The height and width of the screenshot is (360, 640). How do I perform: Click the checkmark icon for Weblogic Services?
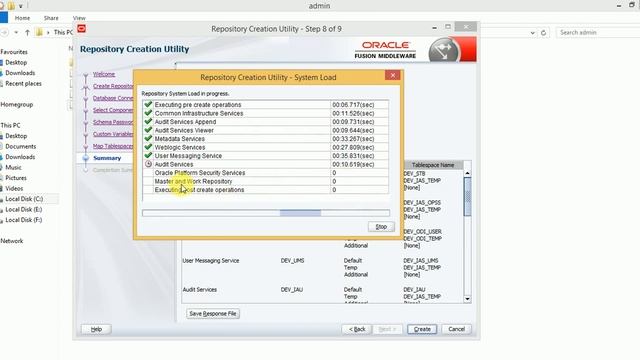click(148, 147)
